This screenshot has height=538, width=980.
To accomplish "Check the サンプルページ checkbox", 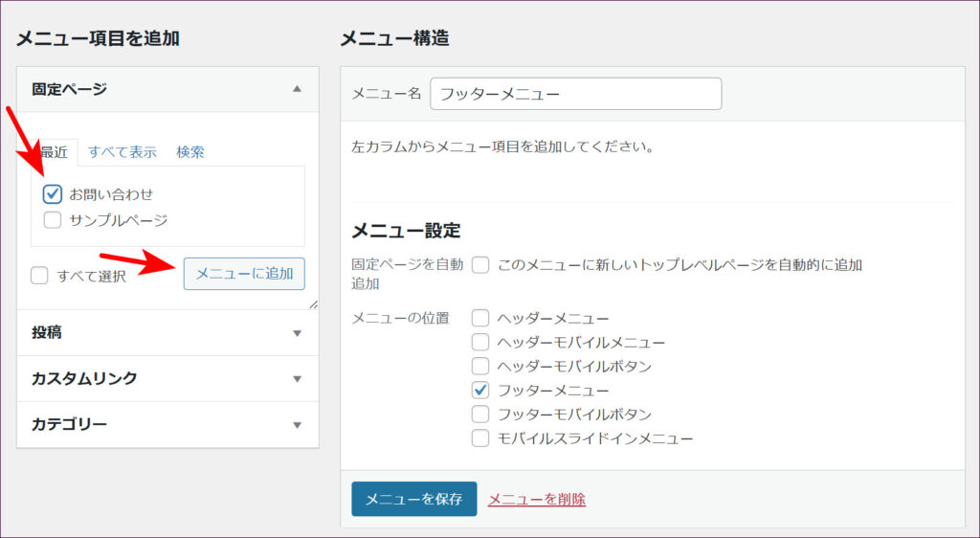I will coord(53,220).
